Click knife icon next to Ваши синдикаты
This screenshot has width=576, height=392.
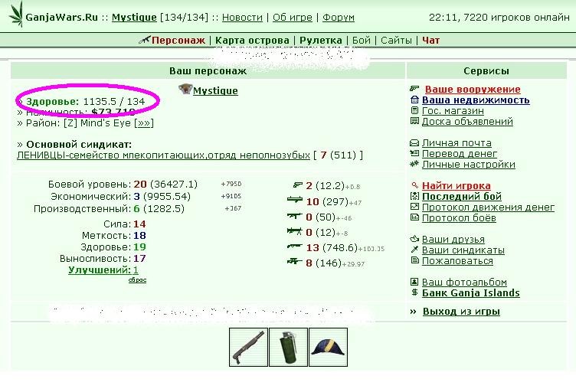[414, 250]
